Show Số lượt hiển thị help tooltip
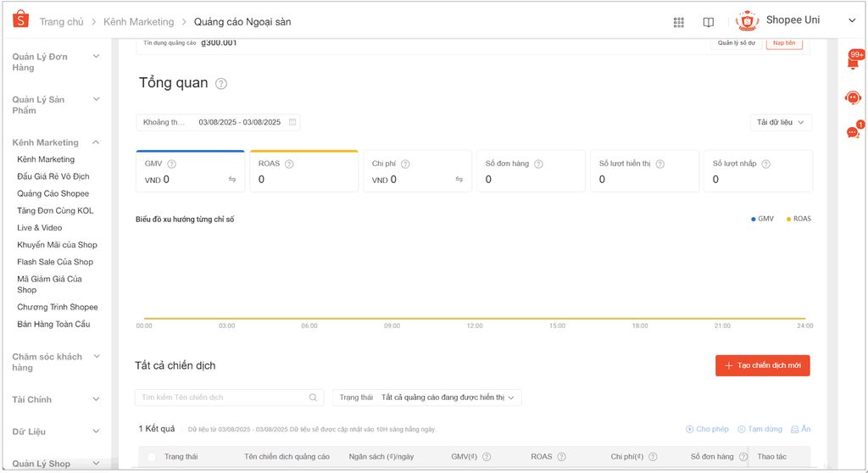Viewport: 868px width, 473px height. tap(659, 164)
